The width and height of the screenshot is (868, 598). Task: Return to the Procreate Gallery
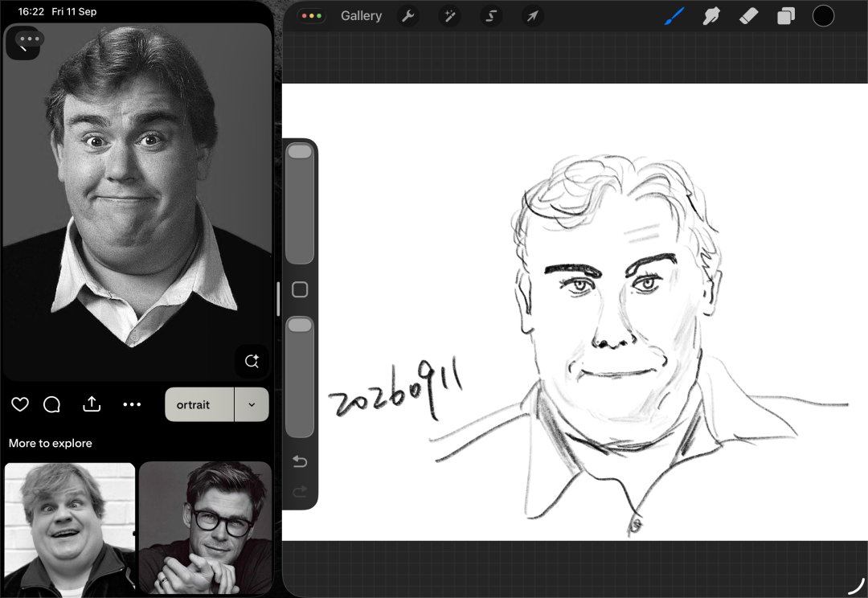point(362,16)
